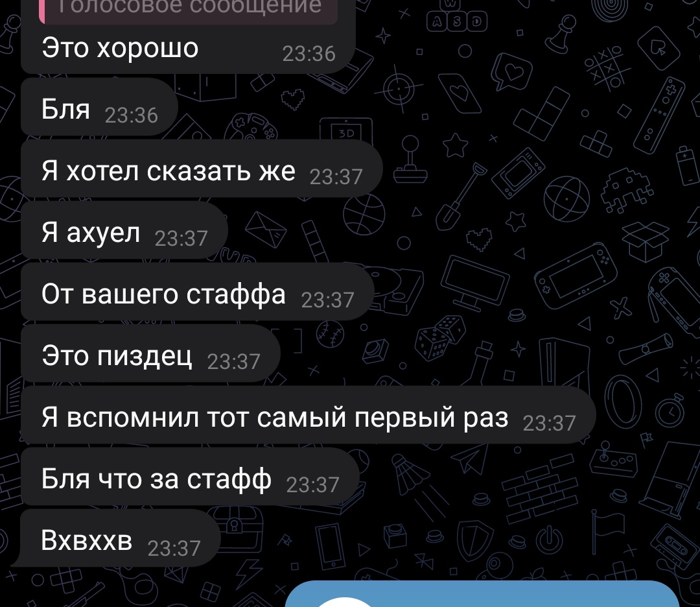
Task: Select the 'Это хорошо' message text
Action: (x=120, y=48)
